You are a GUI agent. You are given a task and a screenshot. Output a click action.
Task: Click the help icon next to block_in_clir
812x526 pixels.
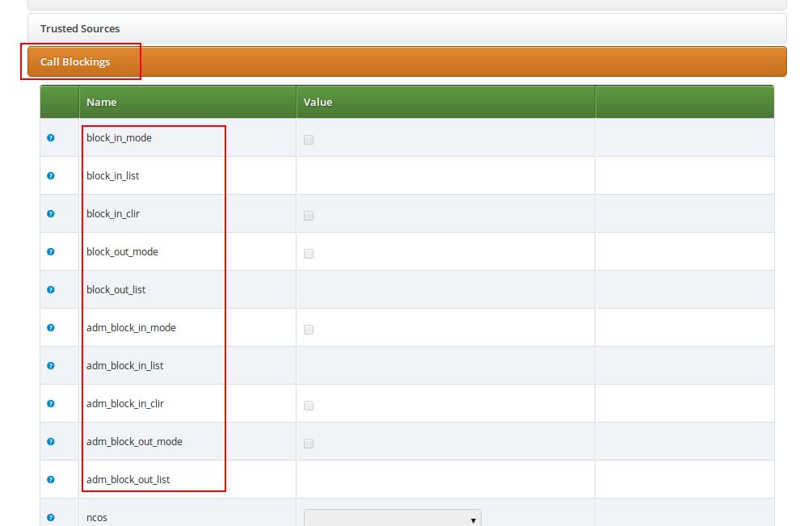[50, 213]
